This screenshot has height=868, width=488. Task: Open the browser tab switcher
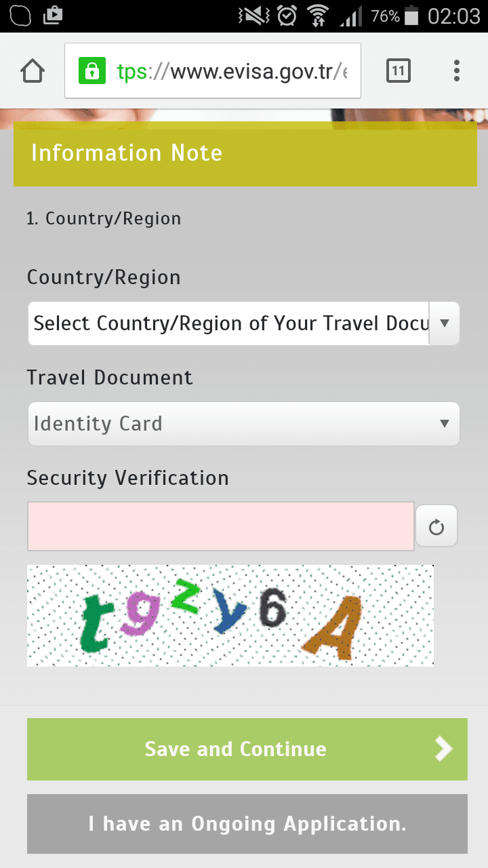point(399,71)
